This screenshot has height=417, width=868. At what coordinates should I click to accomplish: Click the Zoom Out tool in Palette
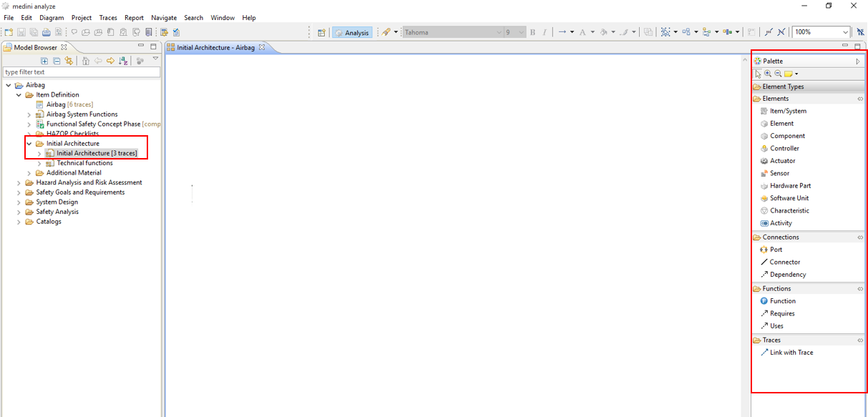(x=778, y=74)
